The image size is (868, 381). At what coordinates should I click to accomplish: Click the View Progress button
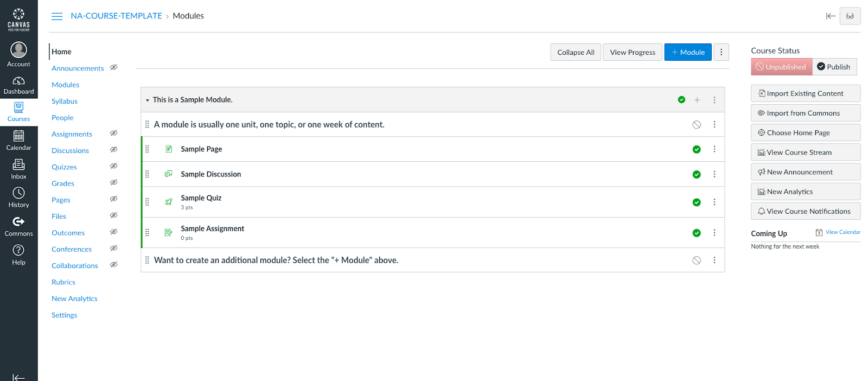(x=633, y=52)
